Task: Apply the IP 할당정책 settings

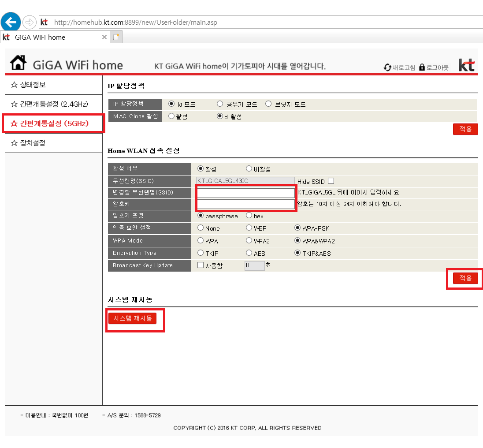Action: (465, 129)
